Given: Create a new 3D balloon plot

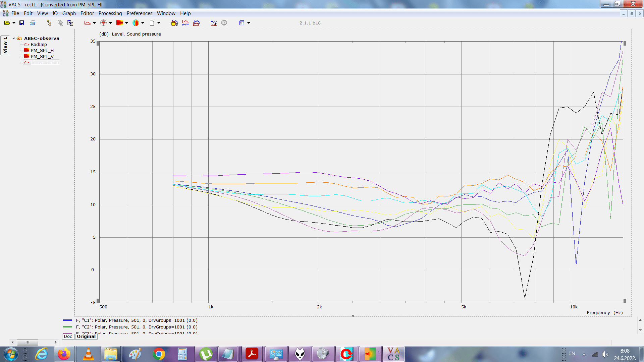Looking at the screenshot, I should pyautogui.click(x=136, y=23).
